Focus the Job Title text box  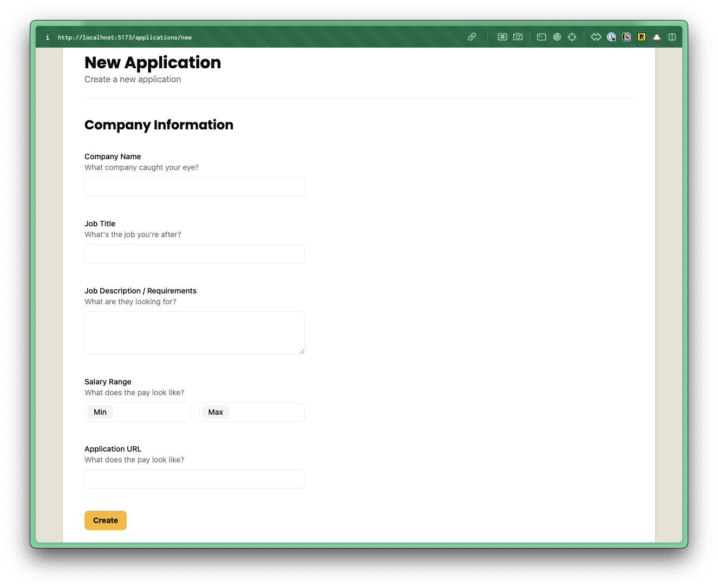[194, 253]
